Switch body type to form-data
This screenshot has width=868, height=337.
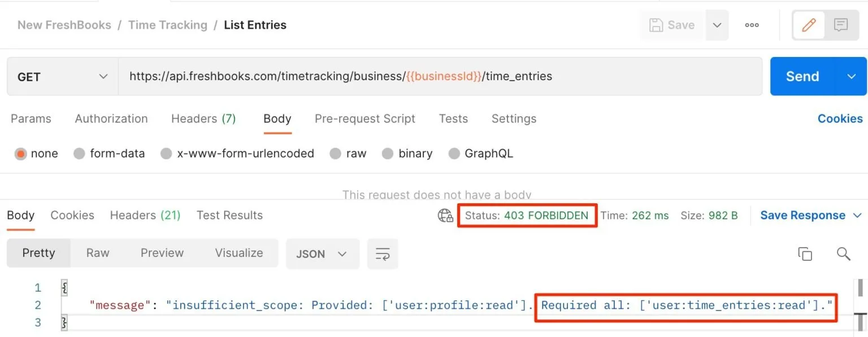pos(79,153)
